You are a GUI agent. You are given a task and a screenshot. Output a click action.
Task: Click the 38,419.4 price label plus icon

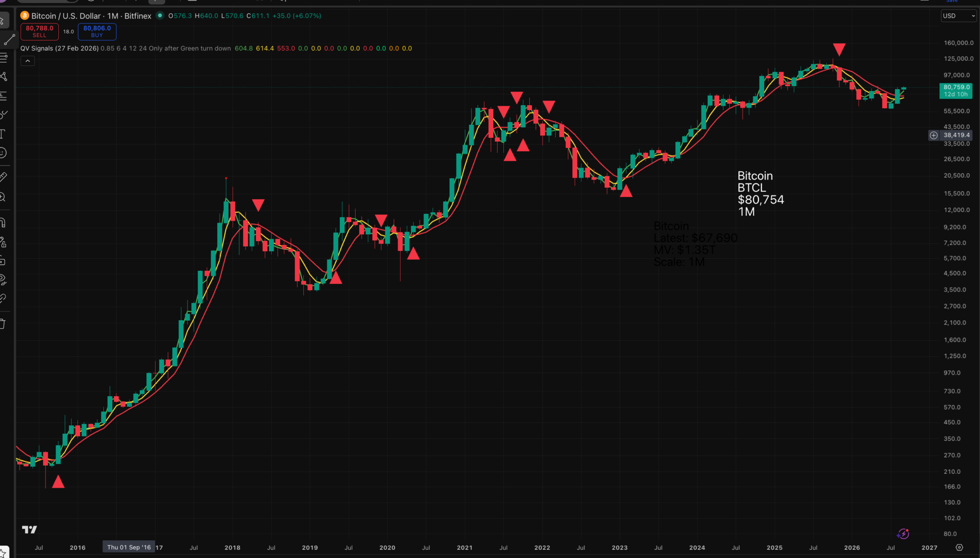click(x=934, y=135)
